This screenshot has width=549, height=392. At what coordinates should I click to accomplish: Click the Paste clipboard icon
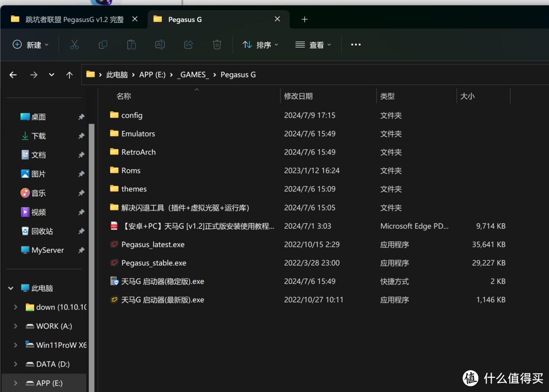pos(131,45)
